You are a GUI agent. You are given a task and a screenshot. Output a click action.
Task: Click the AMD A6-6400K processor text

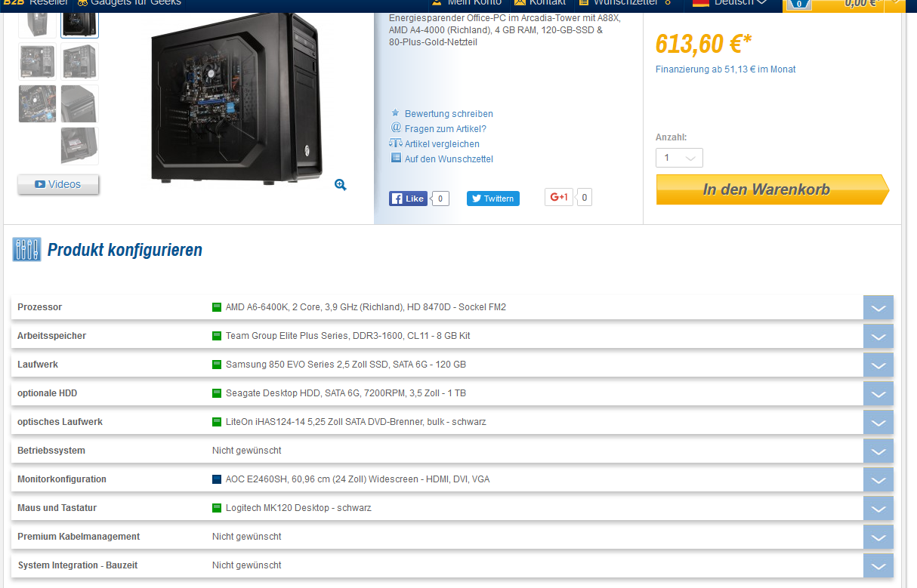tap(366, 307)
